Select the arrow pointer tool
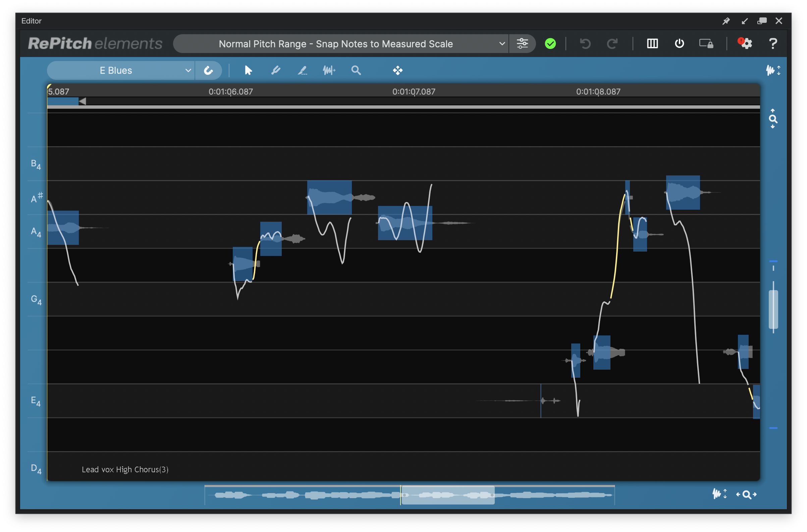This screenshot has height=532, width=807. [248, 70]
